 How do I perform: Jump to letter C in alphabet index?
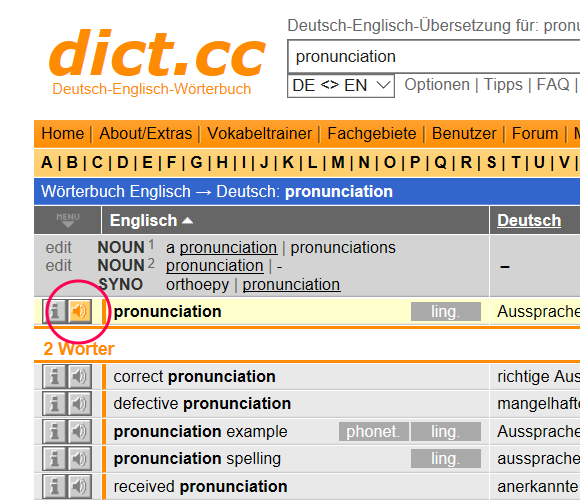tap(97, 163)
